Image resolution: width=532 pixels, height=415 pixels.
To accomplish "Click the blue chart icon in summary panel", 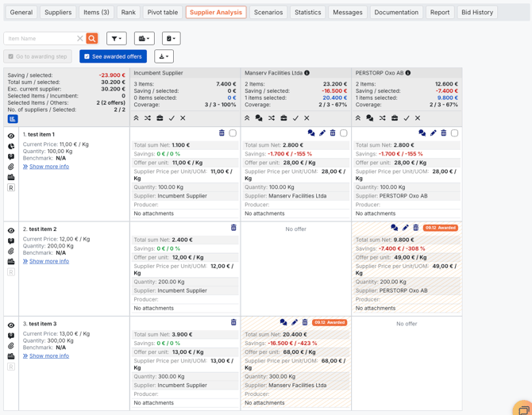I will pyautogui.click(x=13, y=119).
